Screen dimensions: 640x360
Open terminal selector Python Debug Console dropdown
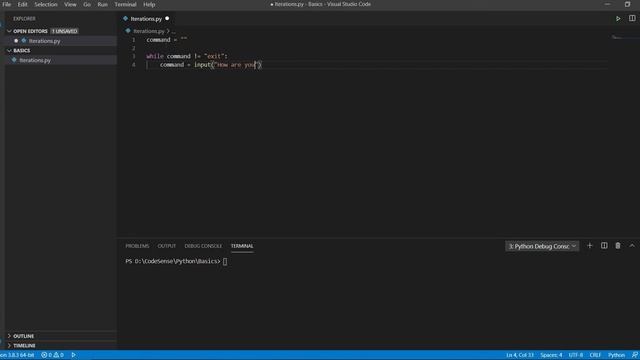[x=542, y=246]
